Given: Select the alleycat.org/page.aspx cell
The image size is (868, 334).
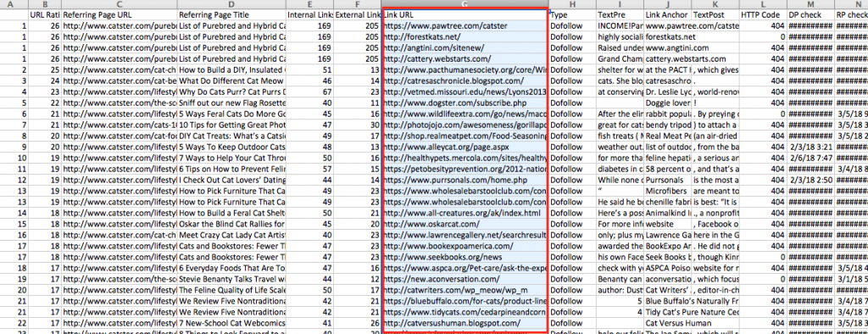Looking at the screenshot, I should tap(465, 147).
